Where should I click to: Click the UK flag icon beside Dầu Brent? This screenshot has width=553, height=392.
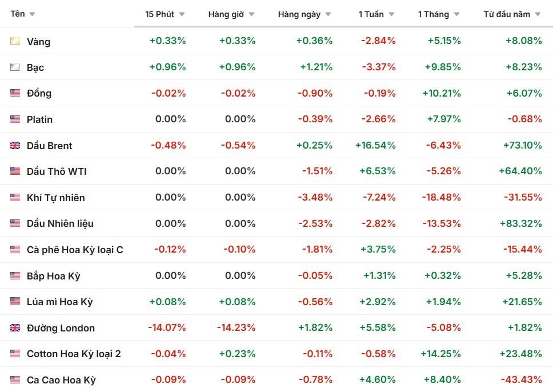[15, 146]
